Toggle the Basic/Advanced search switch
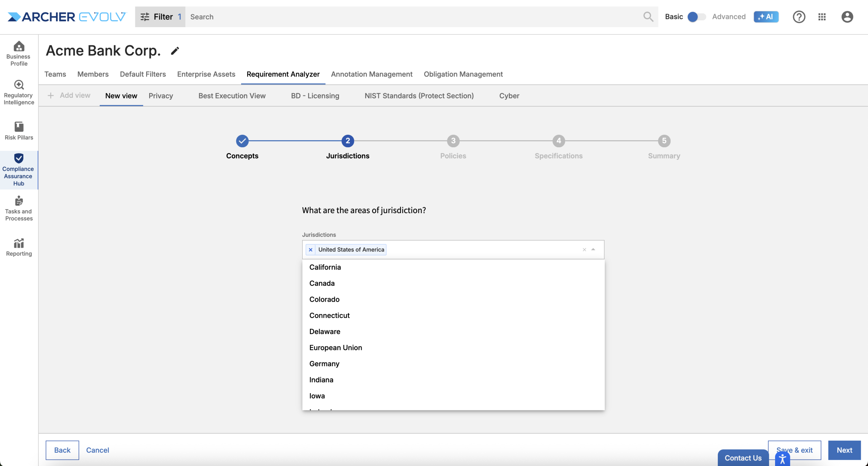The height and width of the screenshot is (466, 868). point(696,17)
